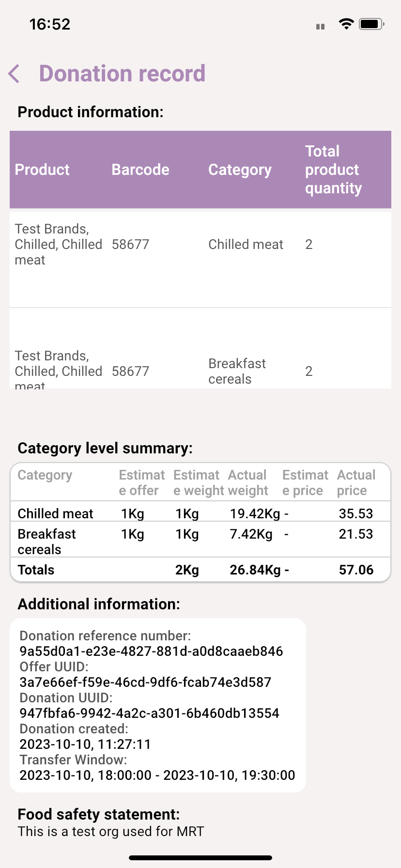This screenshot has width=401, height=868.
Task: Tap the cellular signal indicator
Action: click(x=320, y=27)
